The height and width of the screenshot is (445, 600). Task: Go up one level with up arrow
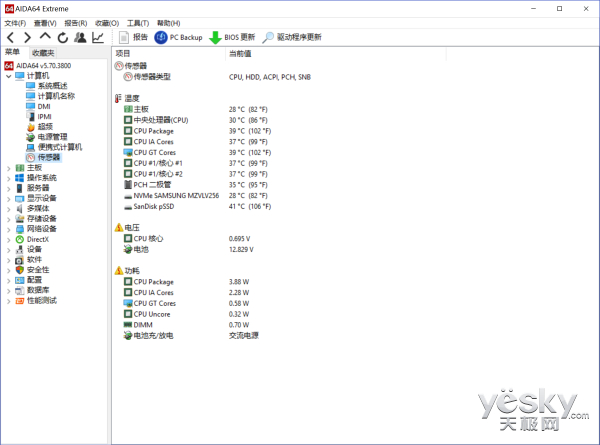45,37
